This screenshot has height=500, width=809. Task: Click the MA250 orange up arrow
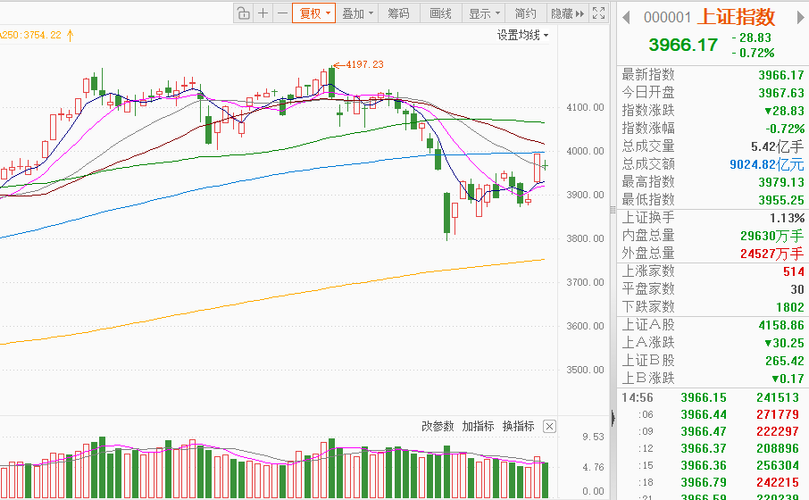tap(71, 35)
